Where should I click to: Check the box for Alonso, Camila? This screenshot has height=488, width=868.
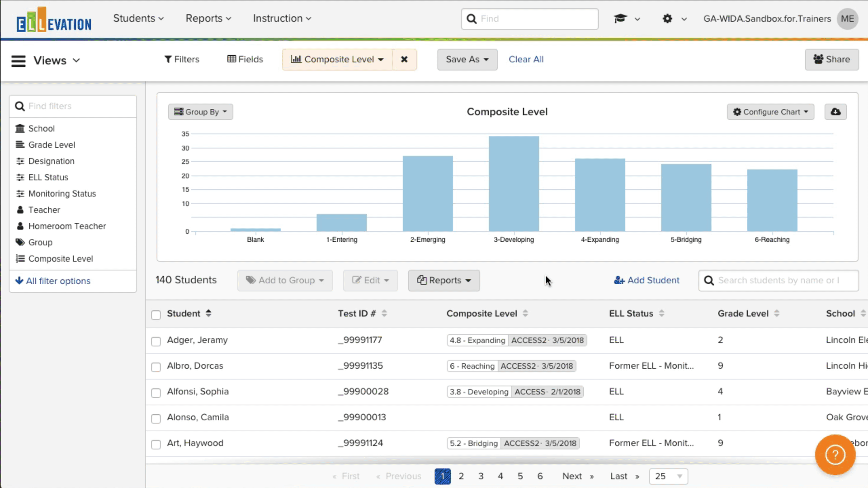(156, 418)
